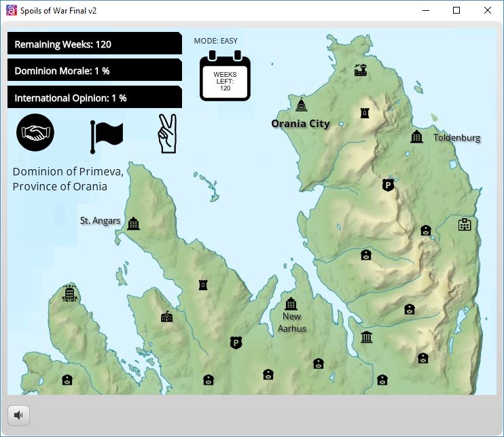
Task: Select the factory icon north of Orania
Action: [361, 69]
